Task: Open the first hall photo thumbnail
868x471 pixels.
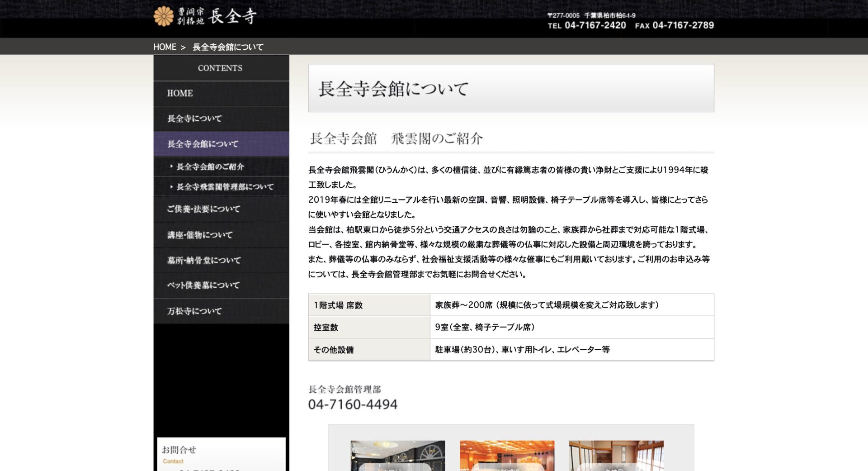Action: pyautogui.click(x=398, y=456)
